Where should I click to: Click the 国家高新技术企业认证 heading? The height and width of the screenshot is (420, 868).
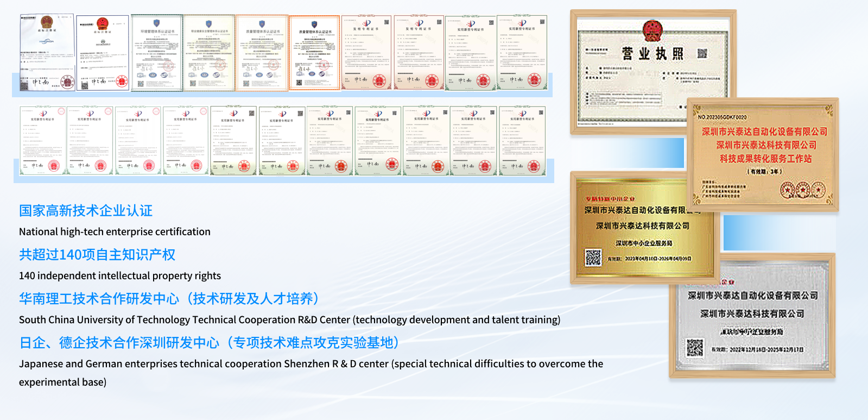[86, 211]
